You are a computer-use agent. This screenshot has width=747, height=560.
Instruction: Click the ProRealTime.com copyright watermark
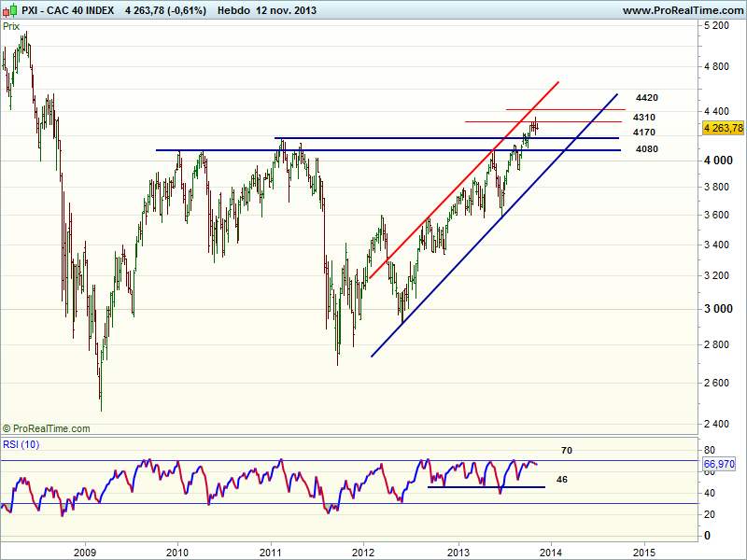coord(47,428)
